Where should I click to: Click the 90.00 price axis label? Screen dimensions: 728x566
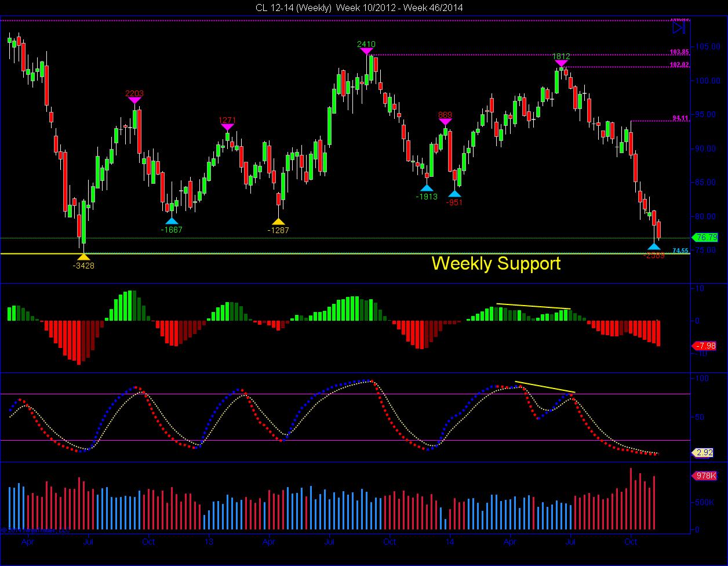[x=707, y=148]
